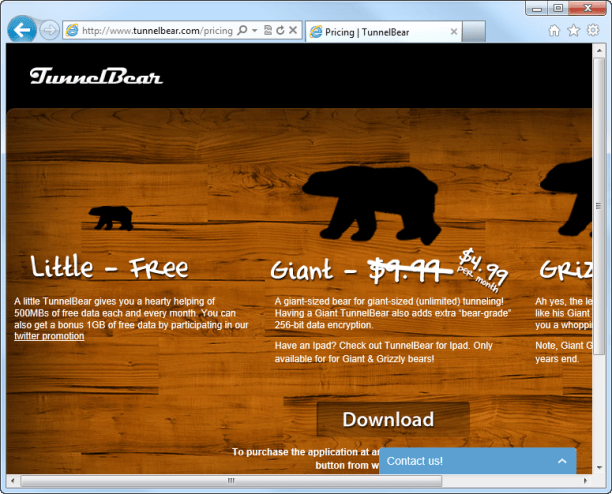
Task: Click the $4.99 per month price tag
Action: (x=483, y=269)
